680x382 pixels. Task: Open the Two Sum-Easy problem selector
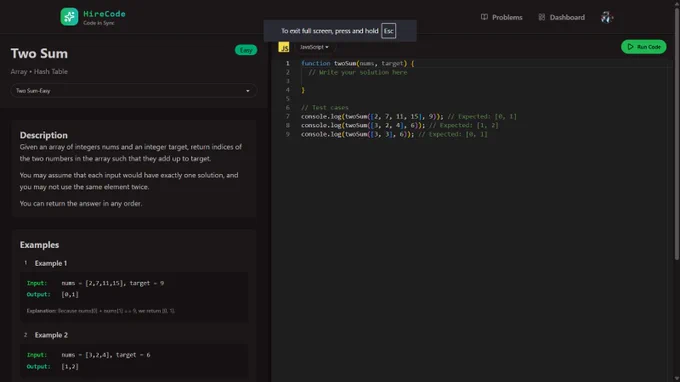[134, 91]
